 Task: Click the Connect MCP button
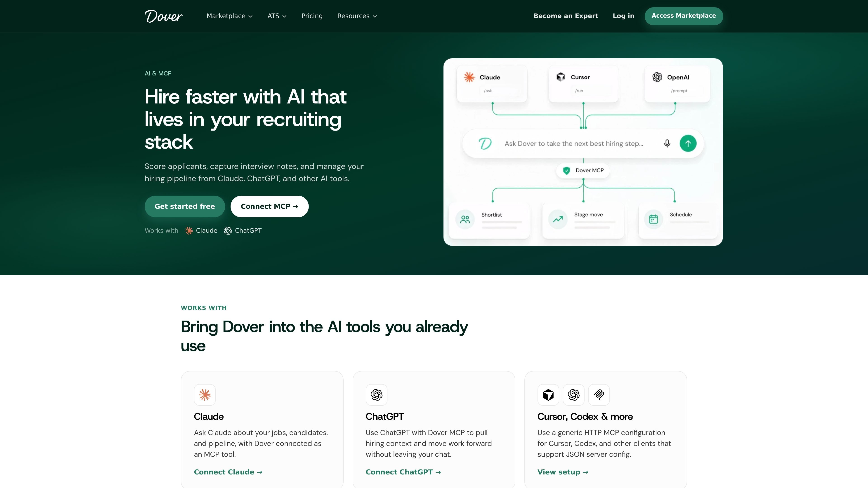click(x=270, y=206)
